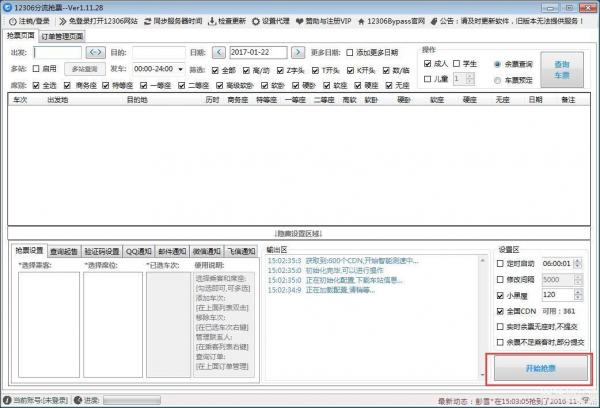Open 赞助与注册VIP from the toolbar
Viewport: 600px width, 408px height.
click(x=323, y=21)
